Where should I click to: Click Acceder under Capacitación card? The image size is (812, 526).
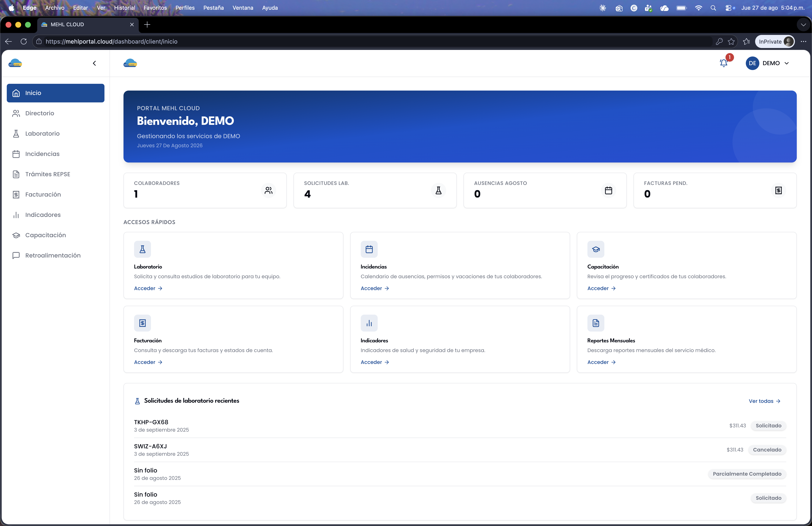[601, 288]
